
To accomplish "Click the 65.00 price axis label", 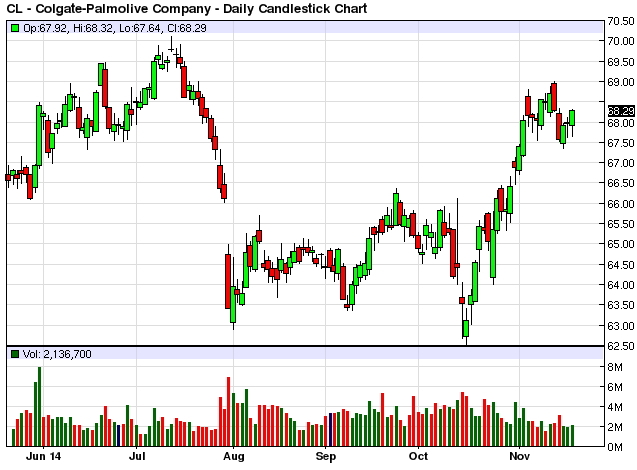I will (620, 244).
